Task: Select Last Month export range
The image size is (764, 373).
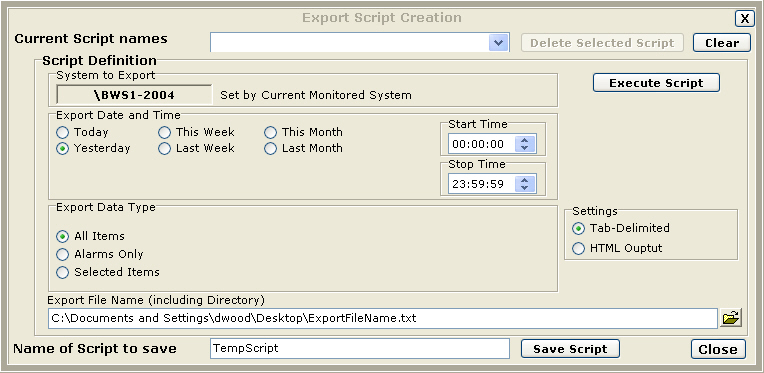Action: pyautogui.click(x=304, y=149)
